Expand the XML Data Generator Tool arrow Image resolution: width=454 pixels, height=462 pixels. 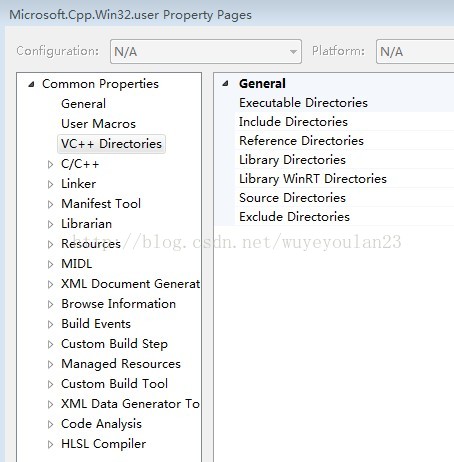click(50, 404)
